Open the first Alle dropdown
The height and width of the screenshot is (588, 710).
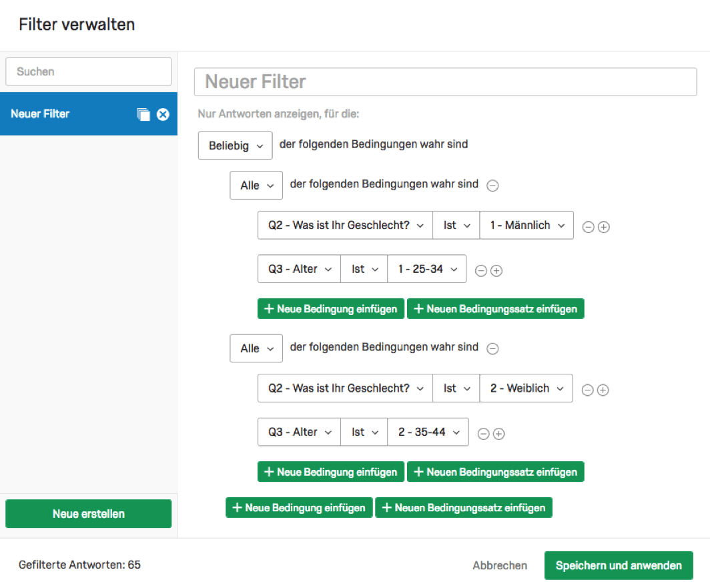click(x=256, y=186)
